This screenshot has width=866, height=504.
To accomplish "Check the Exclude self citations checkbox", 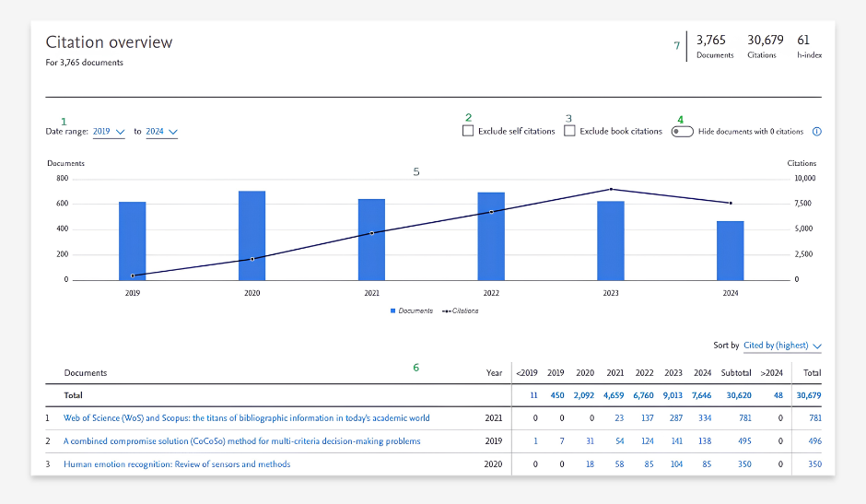I will tap(468, 131).
